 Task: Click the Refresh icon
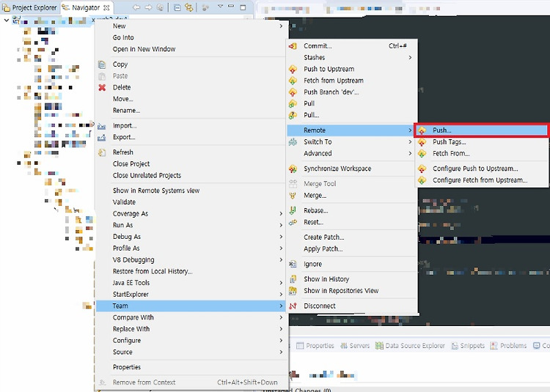(x=102, y=152)
